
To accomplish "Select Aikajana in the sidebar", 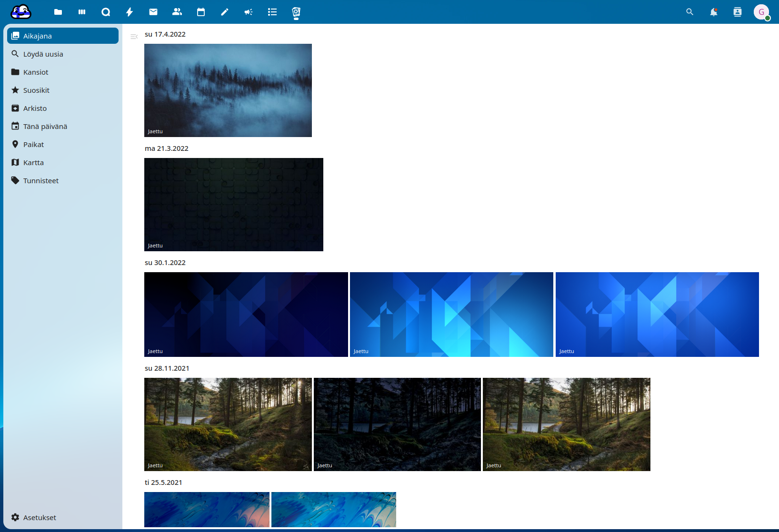I will click(x=63, y=36).
